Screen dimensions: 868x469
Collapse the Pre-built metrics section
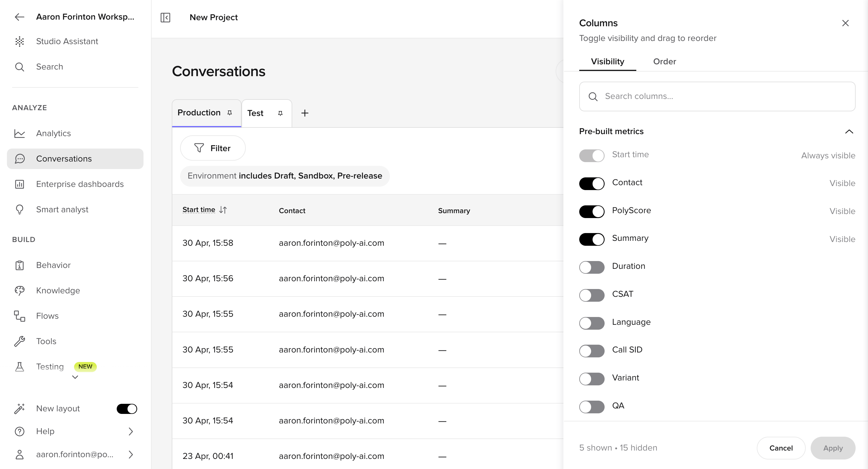tap(849, 132)
